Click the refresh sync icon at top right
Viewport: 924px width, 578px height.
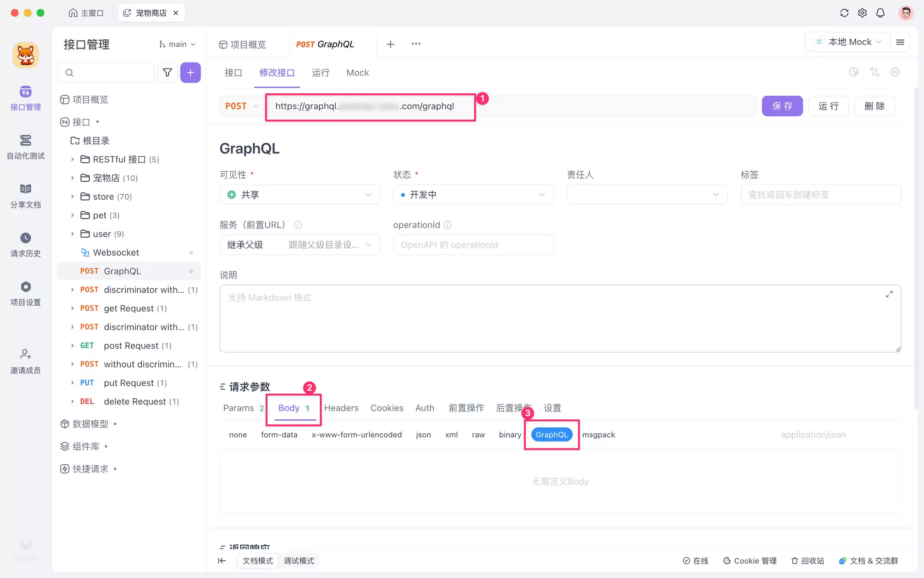click(x=844, y=13)
